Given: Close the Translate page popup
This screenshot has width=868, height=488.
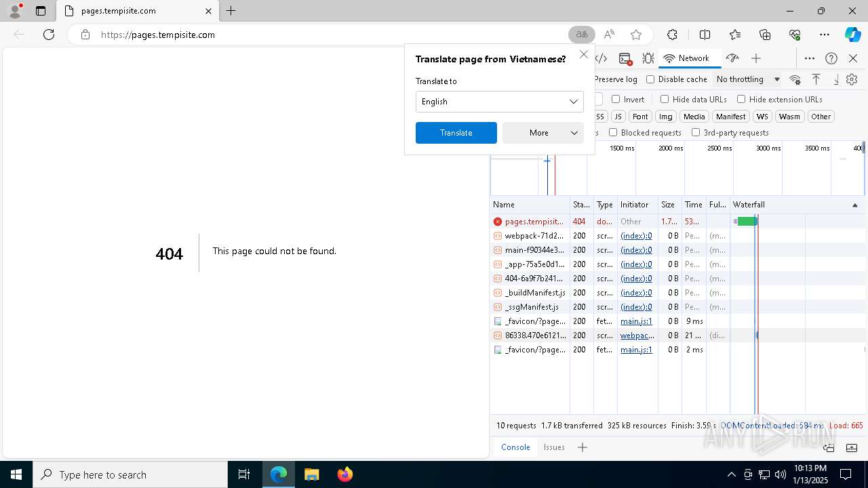Looking at the screenshot, I should [583, 54].
